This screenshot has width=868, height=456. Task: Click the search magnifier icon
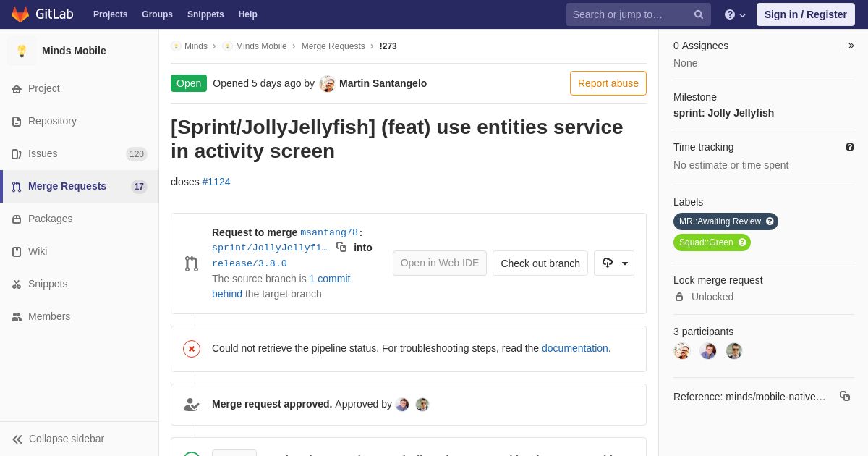[x=699, y=14]
